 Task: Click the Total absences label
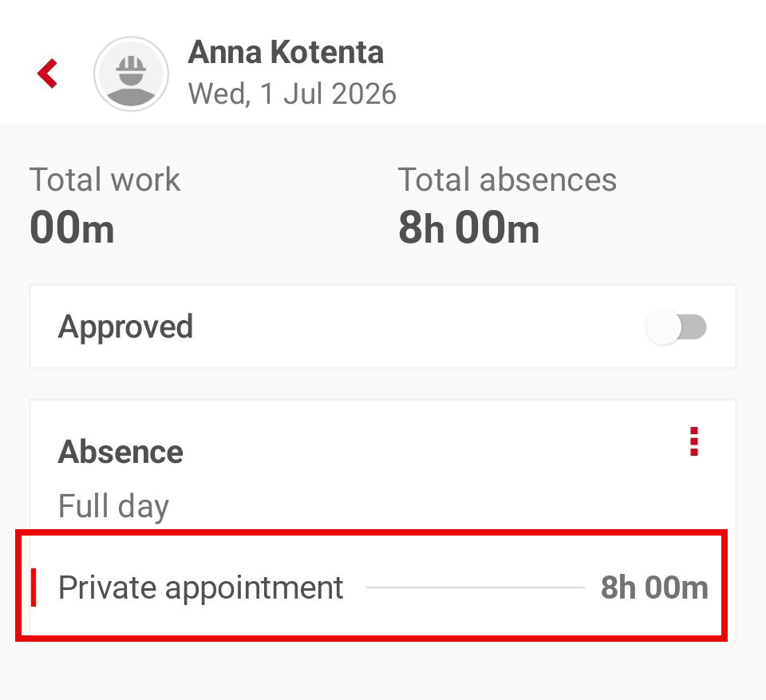pos(507,179)
